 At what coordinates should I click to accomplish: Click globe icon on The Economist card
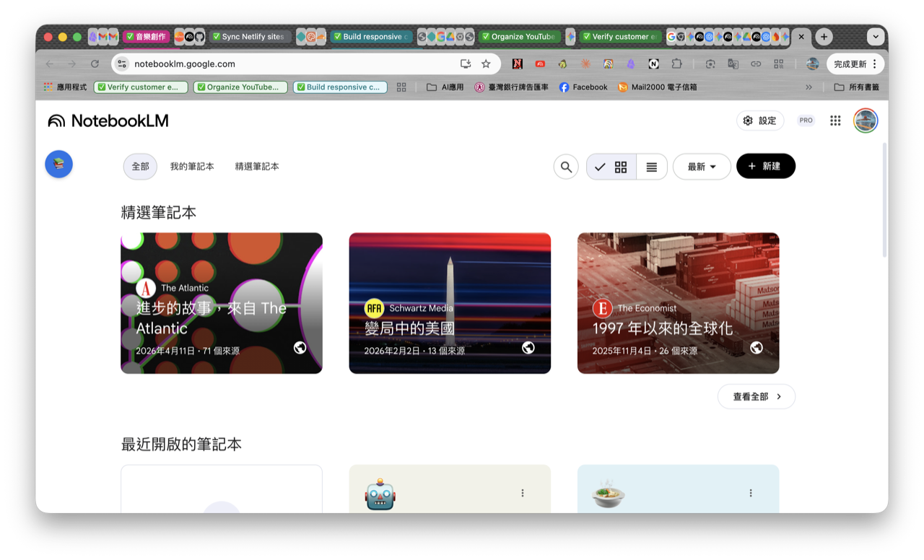(x=757, y=348)
